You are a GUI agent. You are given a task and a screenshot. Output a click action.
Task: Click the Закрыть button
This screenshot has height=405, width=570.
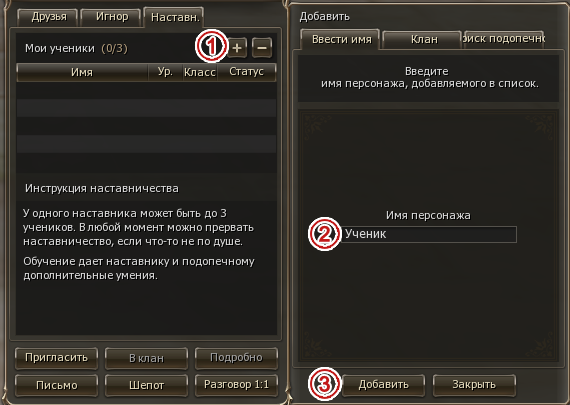(x=474, y=385)
